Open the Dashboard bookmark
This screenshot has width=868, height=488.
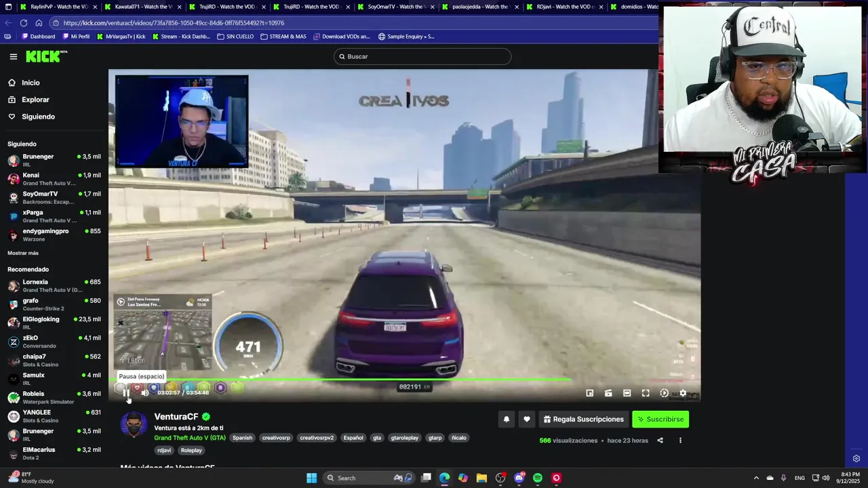click(39, 37)
